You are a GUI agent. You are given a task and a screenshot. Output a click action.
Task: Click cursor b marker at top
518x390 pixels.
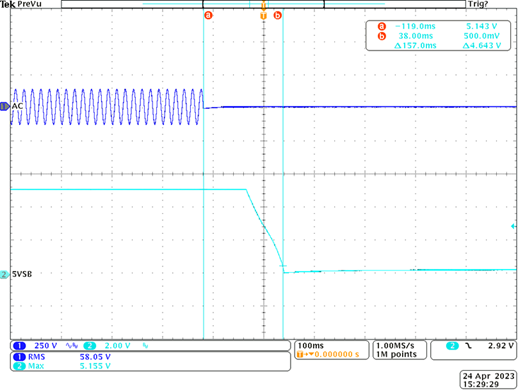click(277, 15)
